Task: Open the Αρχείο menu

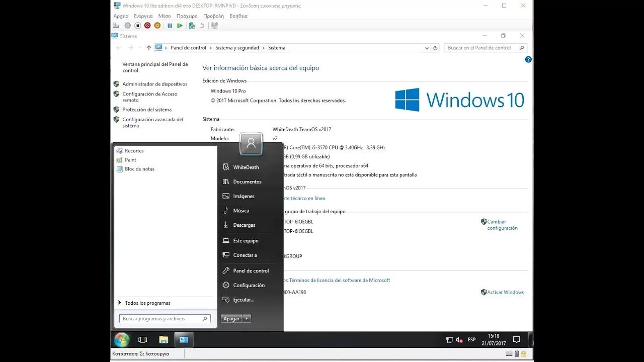Action: pos(121,16)
